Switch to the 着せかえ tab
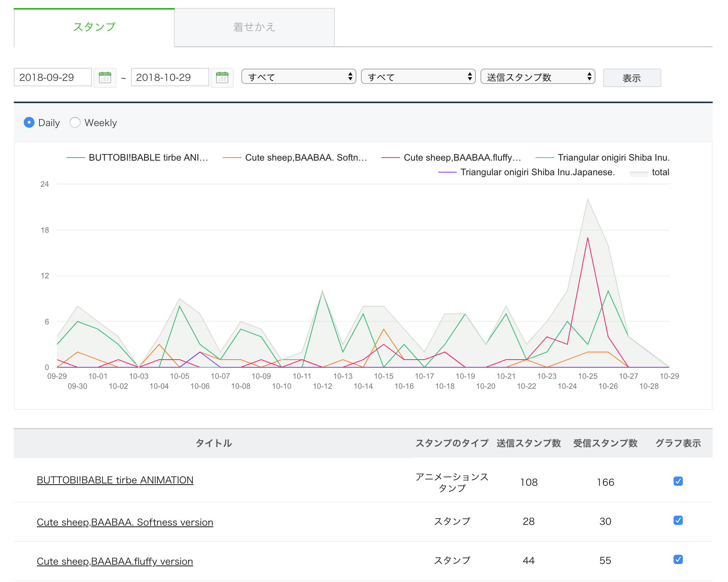 [254, 27]
